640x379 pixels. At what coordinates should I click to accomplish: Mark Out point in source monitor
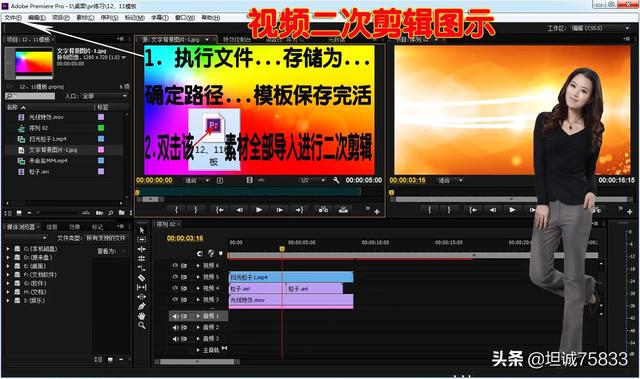click(196, 210)
